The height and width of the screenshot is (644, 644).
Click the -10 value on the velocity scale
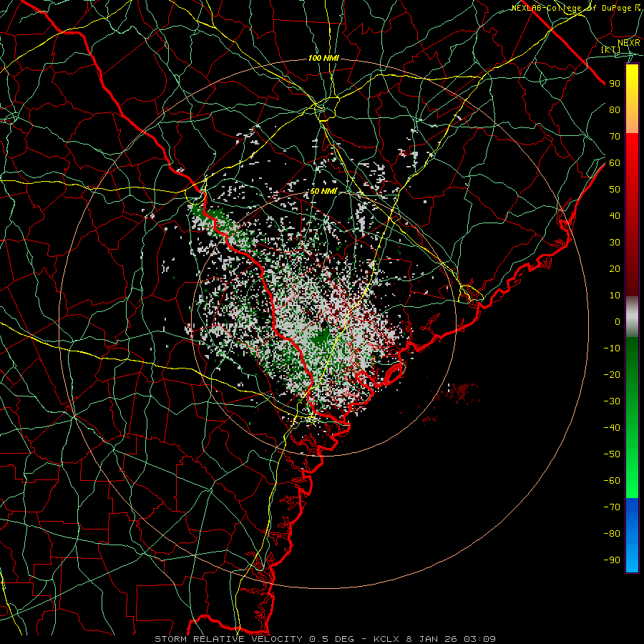pyautogui.click(x=612, y=348)
